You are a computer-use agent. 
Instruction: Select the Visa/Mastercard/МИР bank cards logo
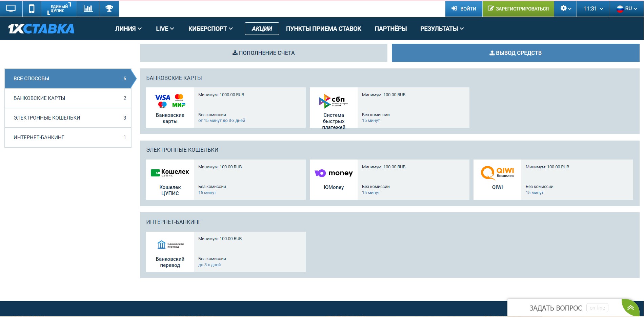click(x=170, y=101)
